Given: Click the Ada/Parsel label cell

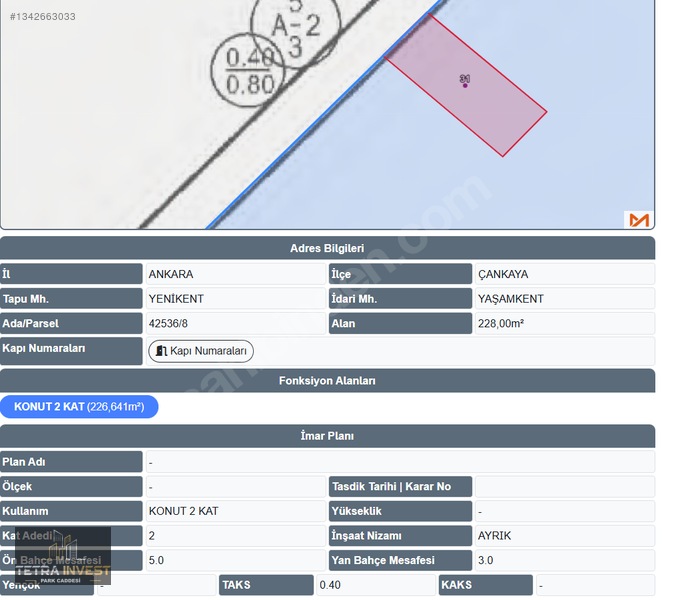Looking at the screenshot, I should [71, 323].
